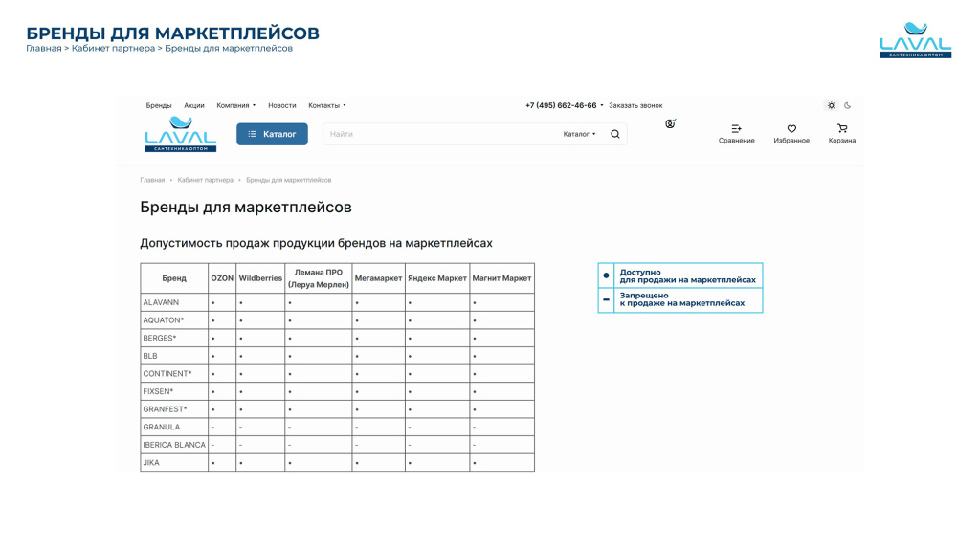Image resolution: width=980 pixels, height=550 pixels.
Task: Click the LAVAL logo in slide corner
Action: 915,40
